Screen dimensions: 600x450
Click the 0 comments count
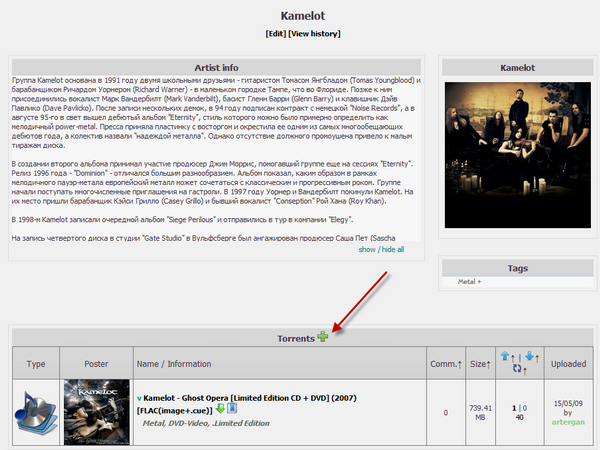(x=446, y=412)
